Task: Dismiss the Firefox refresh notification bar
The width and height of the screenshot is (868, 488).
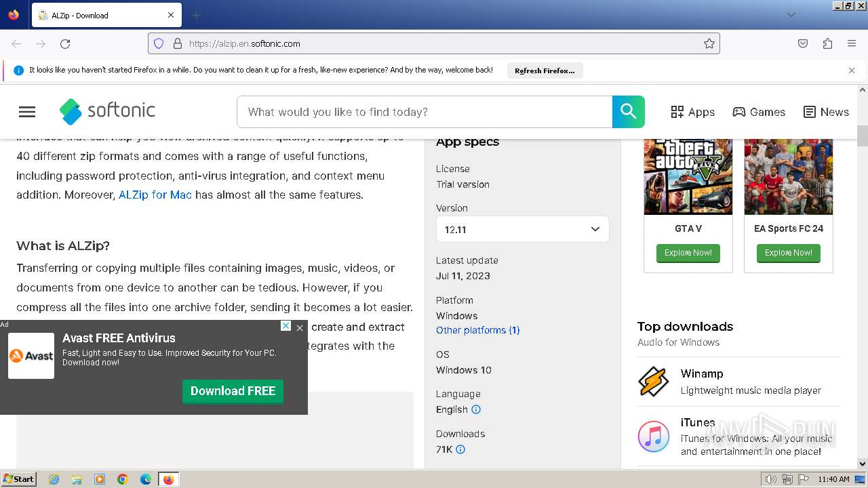Action: coord(852,70)
